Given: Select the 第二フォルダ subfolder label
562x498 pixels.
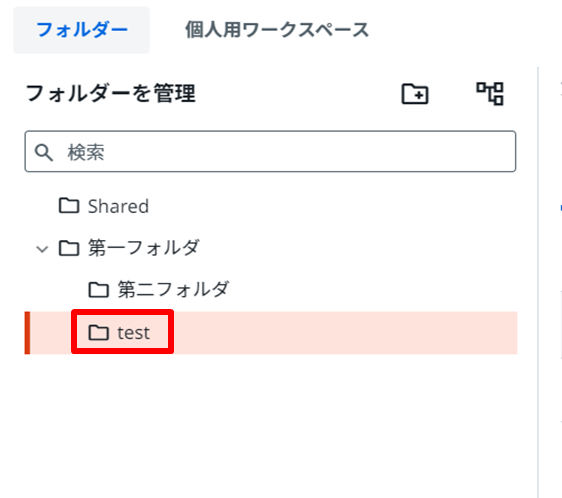Looking at the screenshot, I should coord(173,290).
